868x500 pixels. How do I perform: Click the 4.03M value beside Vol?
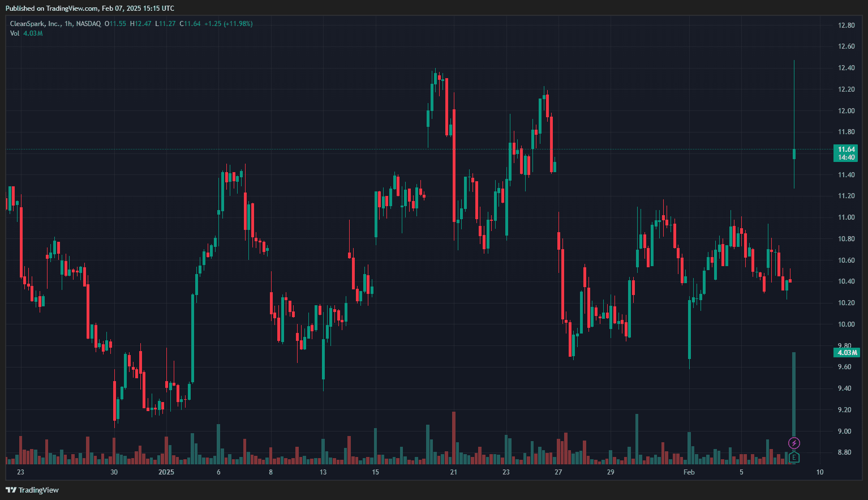33,33
